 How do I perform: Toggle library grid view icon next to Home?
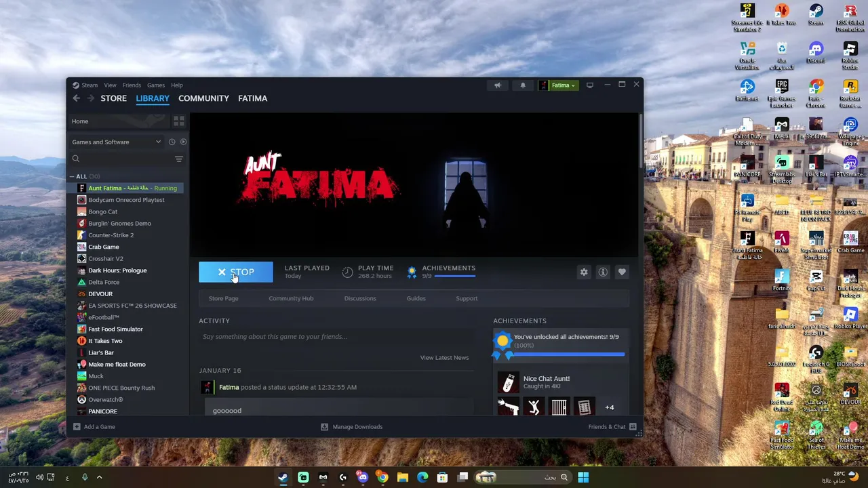tap(178, 121)
